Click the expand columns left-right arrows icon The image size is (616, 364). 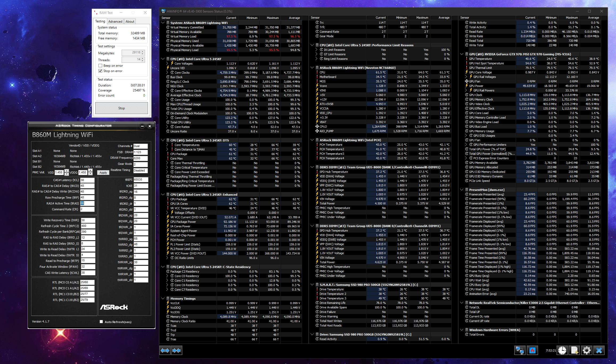165,350
